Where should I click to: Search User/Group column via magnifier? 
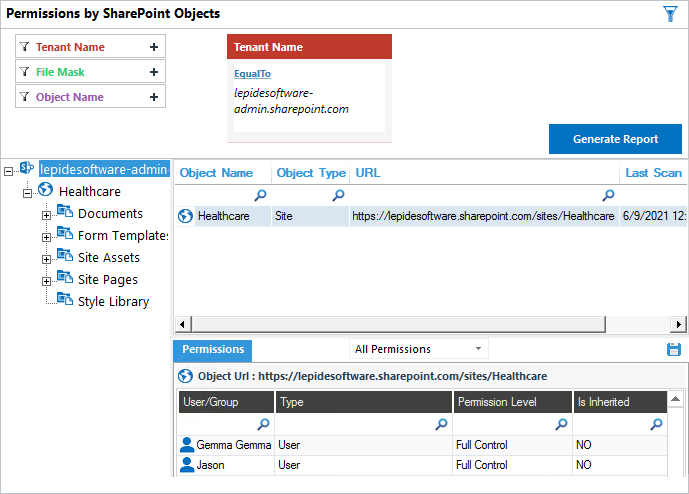pyautogui.click(x=263, y=425)
